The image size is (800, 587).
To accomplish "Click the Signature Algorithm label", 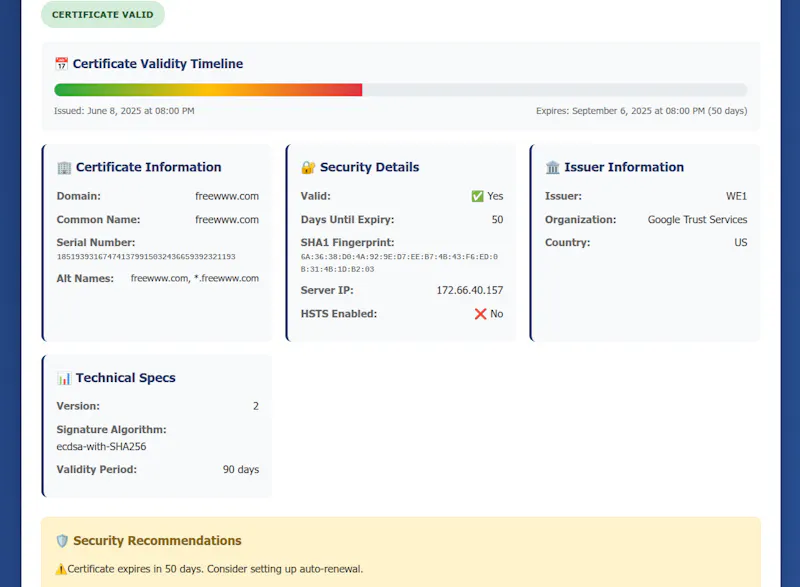I will point(111,430).
